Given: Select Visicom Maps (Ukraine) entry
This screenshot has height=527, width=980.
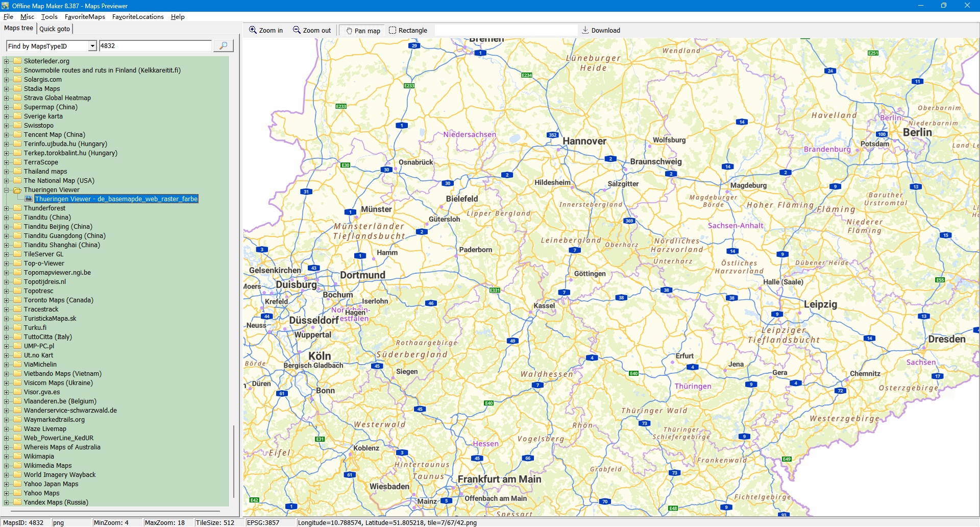Looking at the screenshot, I should tap(58, 383).
